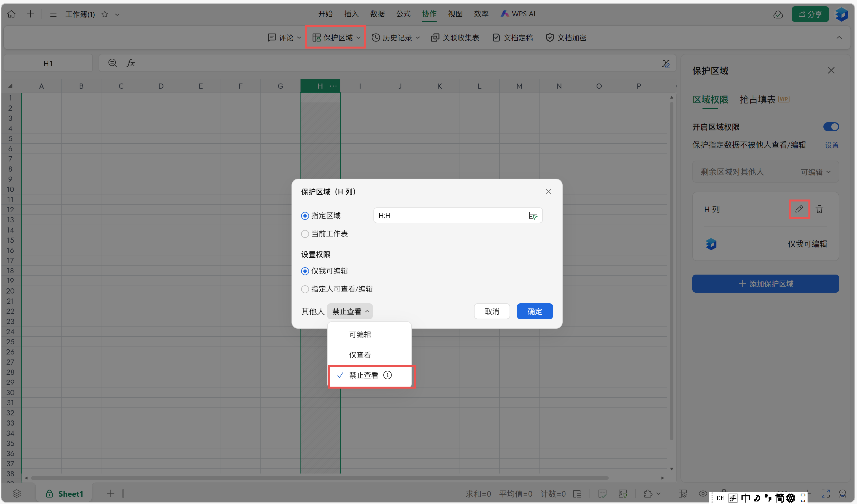Toggle the 开启区域权限 switch off

831,127
